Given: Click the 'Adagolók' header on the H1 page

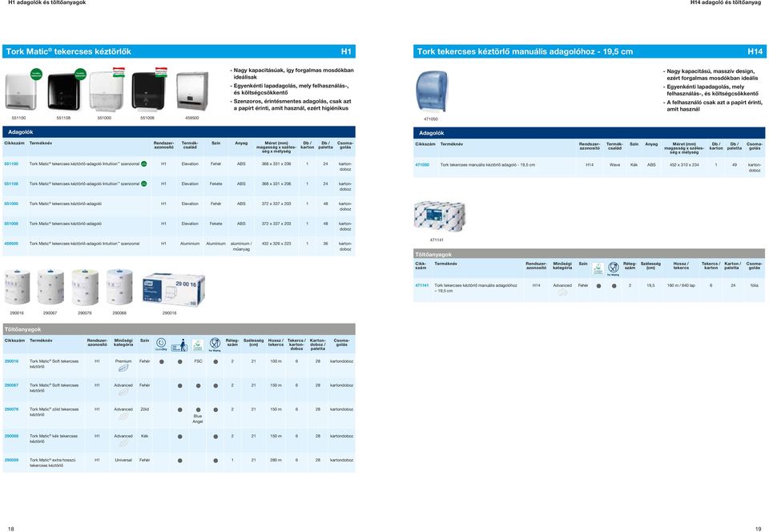Looking at the screenshot, I should point(179,132).
